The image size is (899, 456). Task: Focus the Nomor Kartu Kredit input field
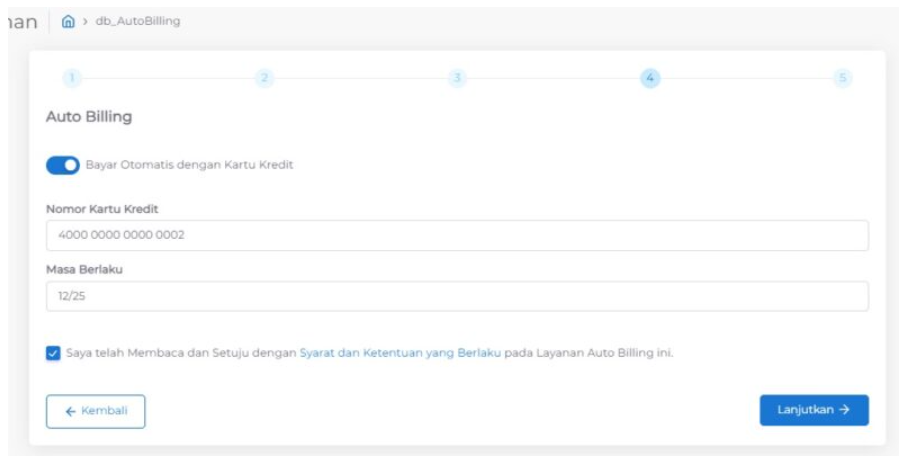(457, 235)
